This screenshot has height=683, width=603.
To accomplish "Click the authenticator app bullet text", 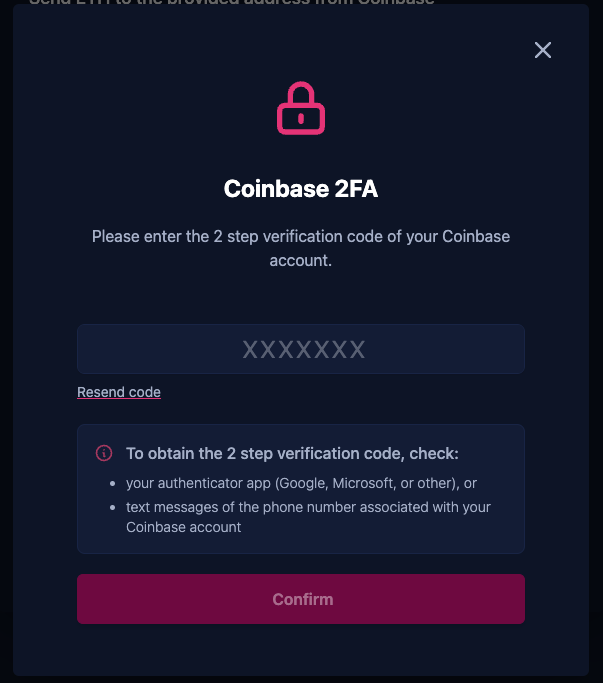I will click(302, 483).
